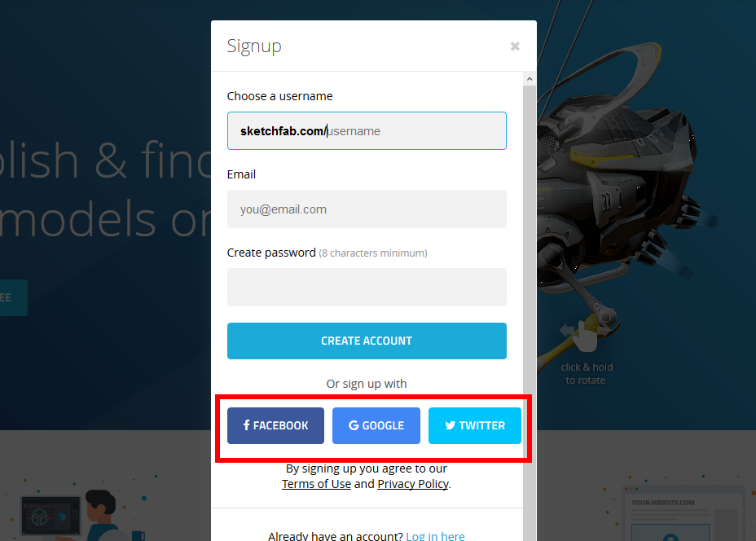Screen dimensions: 756x541
Task: Open the Privacy Policy link
Action: [x=413, y=484]
